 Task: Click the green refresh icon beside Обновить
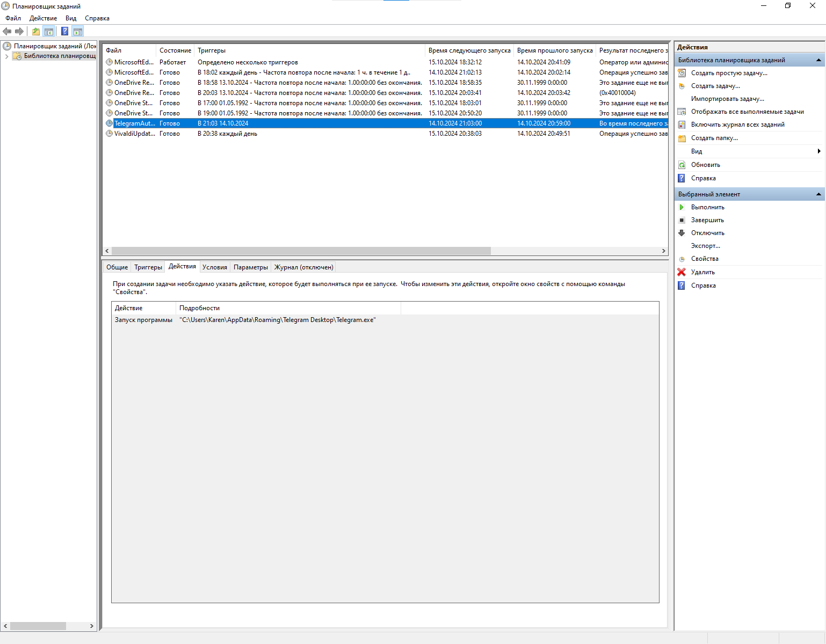tap(682, 165)
